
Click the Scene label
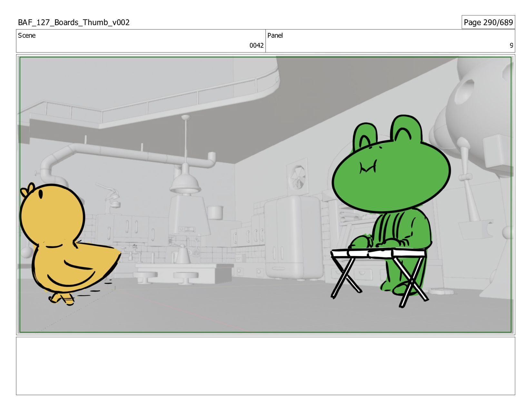tap(27, 35)
